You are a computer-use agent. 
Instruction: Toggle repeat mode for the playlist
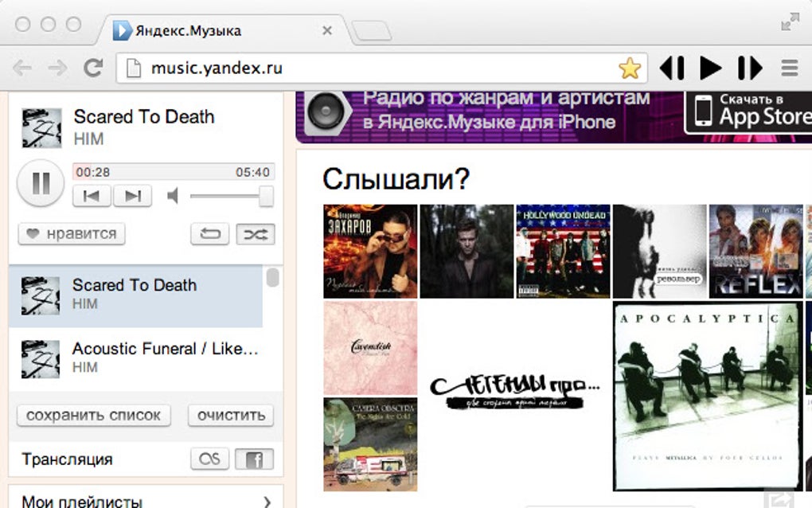209,234
